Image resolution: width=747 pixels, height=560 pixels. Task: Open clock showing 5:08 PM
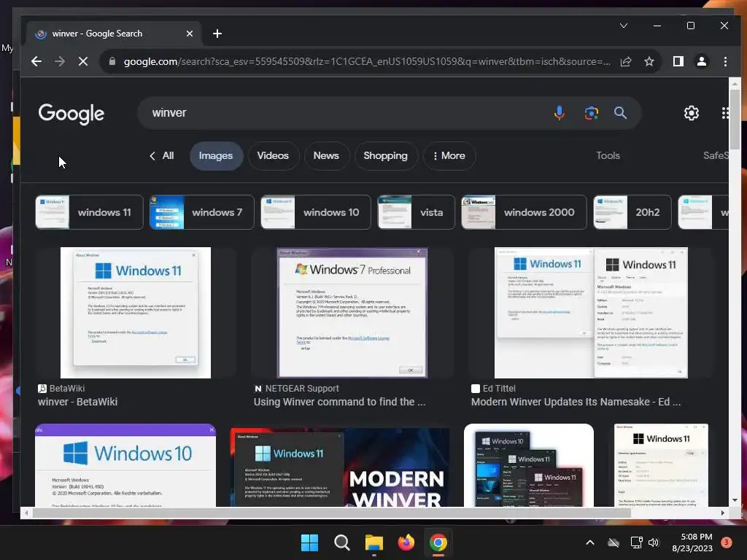coord(692,542)
